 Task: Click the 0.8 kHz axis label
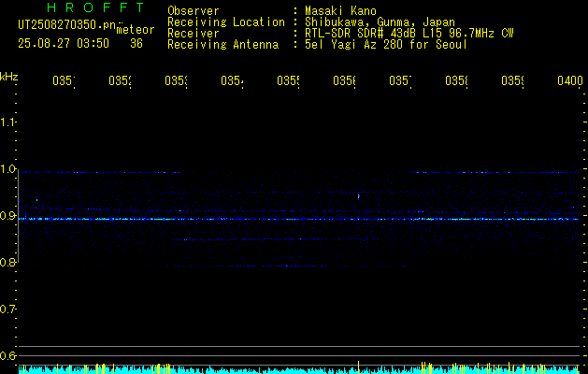tap(7, 262)
